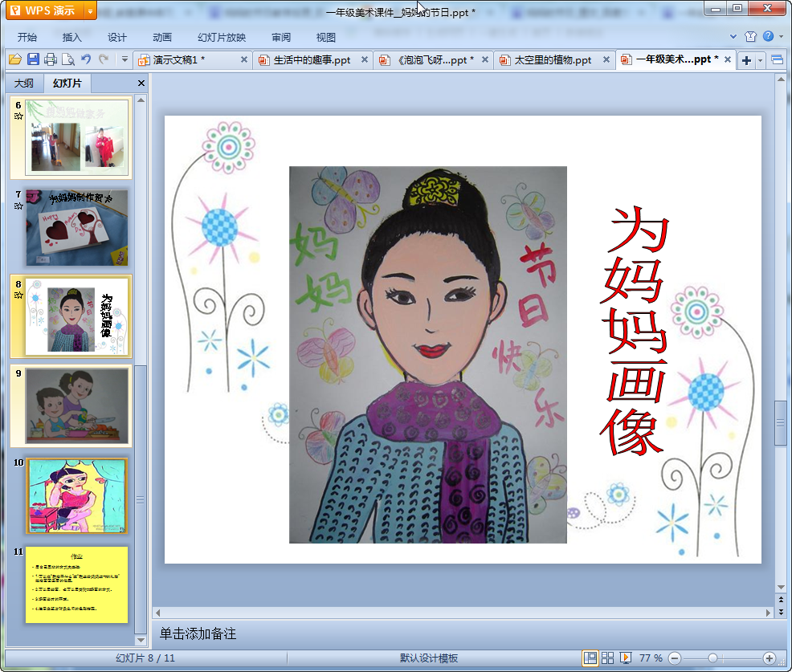Viewport: 792px width, 672px height.
Task: Select slide 7 thumbnail with greeting card
Action: tap(77, 227)
